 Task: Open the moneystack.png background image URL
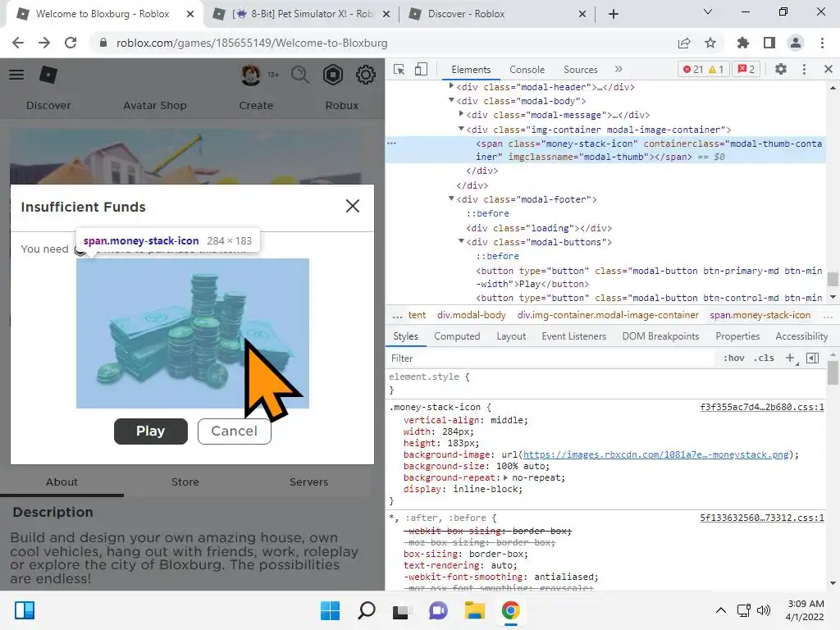pos(655,454)
